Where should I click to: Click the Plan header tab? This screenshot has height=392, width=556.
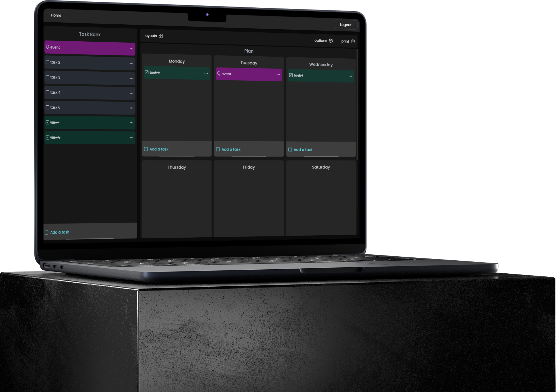tap(249, 50)
